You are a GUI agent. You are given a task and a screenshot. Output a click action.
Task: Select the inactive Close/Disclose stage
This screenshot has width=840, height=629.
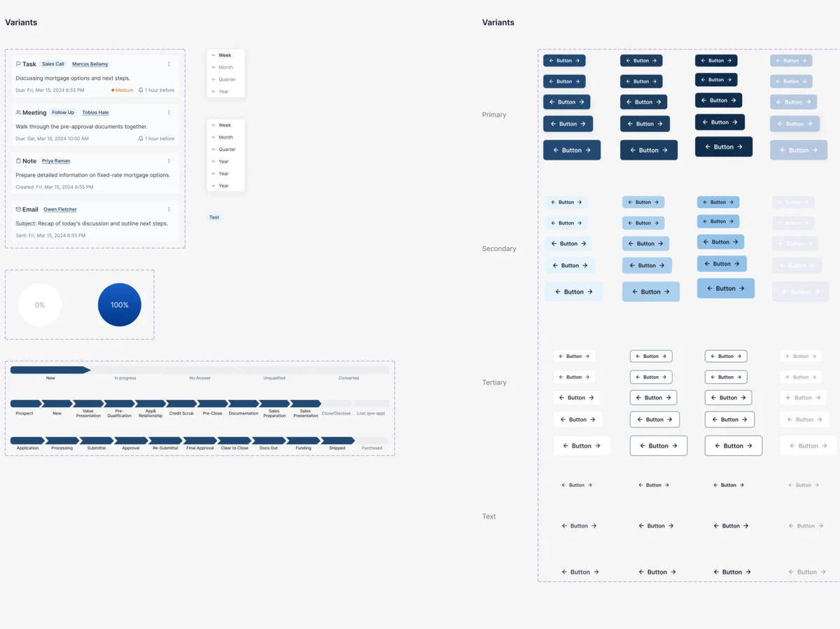(337, 403)
